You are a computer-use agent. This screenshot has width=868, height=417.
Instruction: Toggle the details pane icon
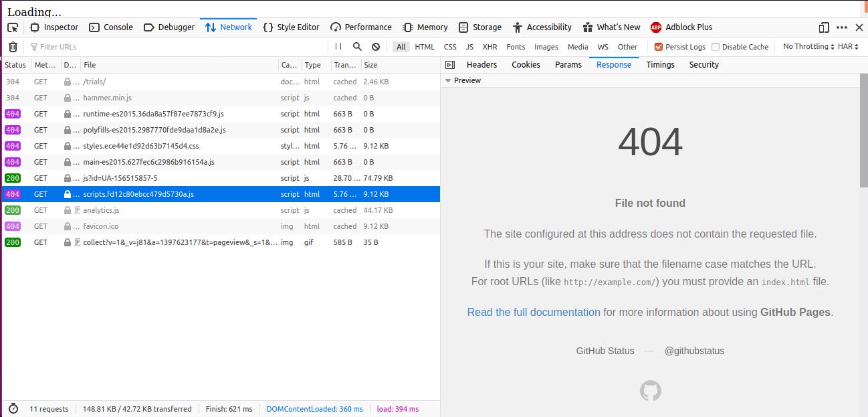[x=450, y=65]
